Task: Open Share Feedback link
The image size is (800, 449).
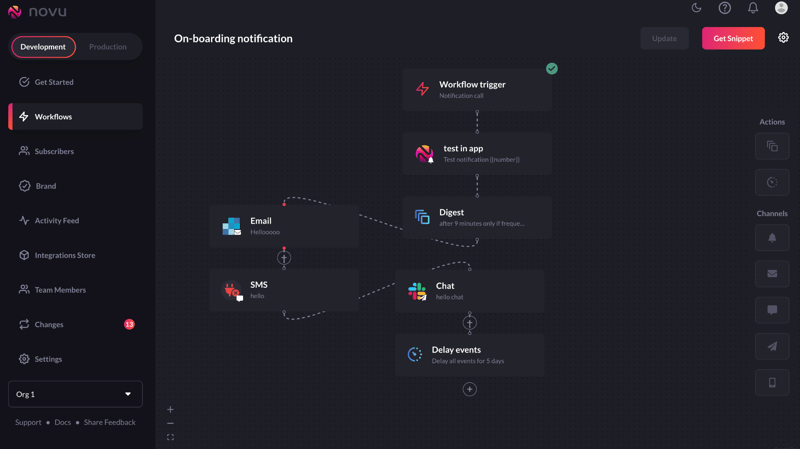Action: 110,422
